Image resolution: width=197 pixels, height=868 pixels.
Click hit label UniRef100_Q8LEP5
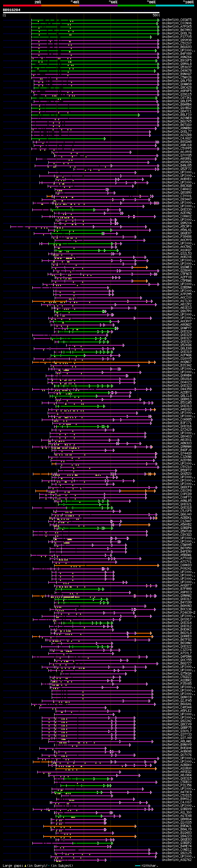tap(177, 101)
